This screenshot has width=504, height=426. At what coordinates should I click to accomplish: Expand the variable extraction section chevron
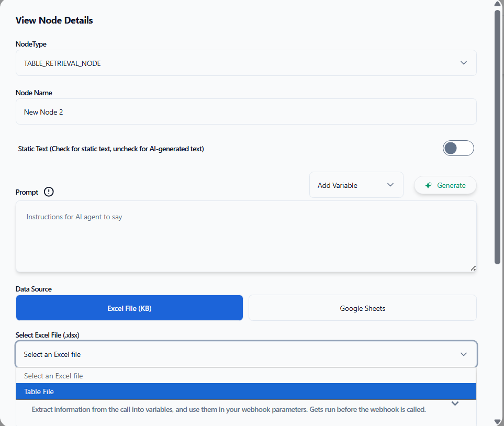pyautogui.click(x=455, y=403)
